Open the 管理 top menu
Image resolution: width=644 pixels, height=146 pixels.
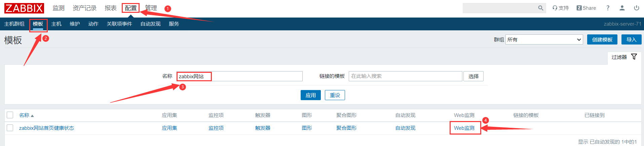point(151,8)
